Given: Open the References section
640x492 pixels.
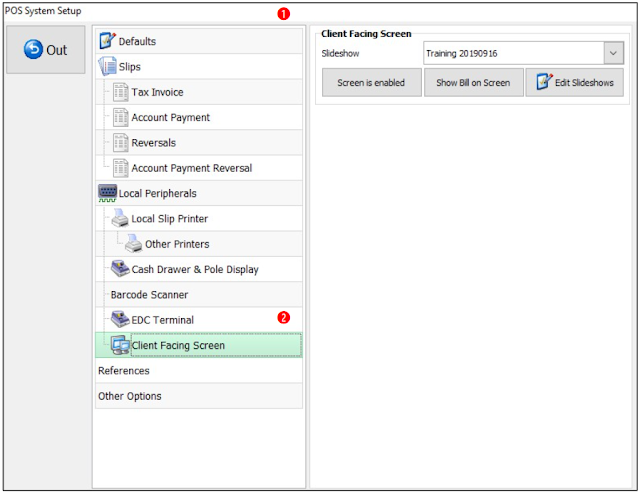Looking at the screenshot, I should click(199, 370).
